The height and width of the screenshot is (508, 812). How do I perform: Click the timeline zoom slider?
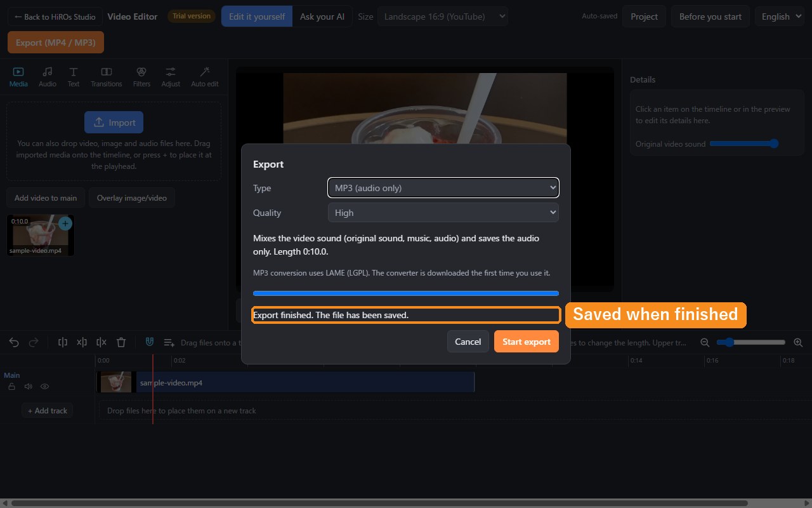coord(751,342)
